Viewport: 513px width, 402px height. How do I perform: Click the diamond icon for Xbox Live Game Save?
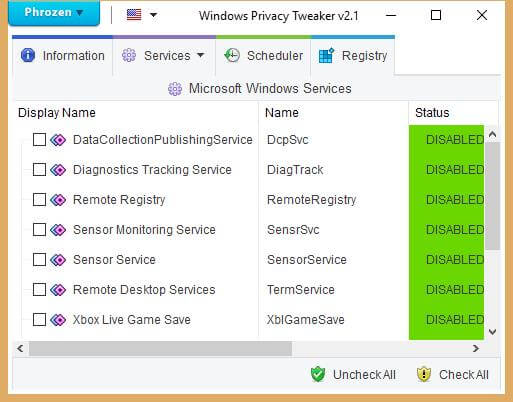tap(58, 320)
